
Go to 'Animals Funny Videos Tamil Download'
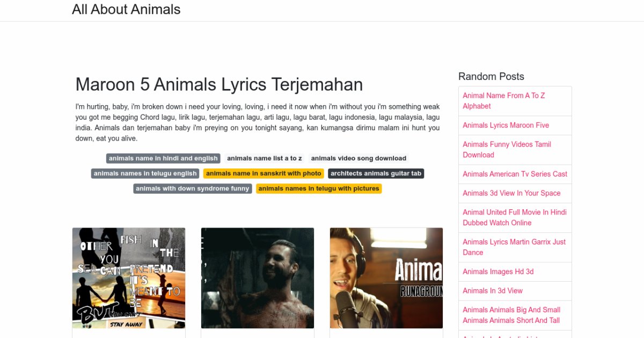click(507, 150)
